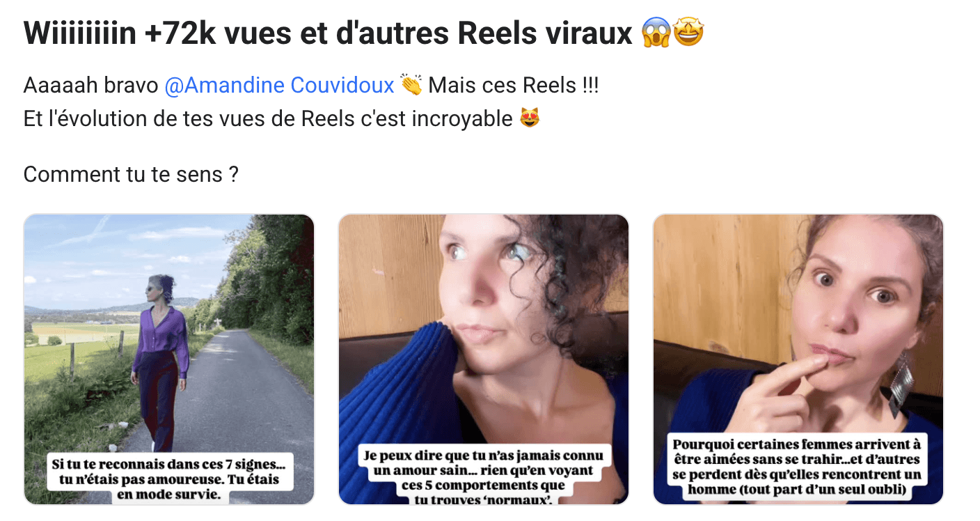Image resolution: width=980 pixels, height=521 pixels.
Task: Click the 'Mais ces Reels !!!' text
Action: tap(514, 86)
